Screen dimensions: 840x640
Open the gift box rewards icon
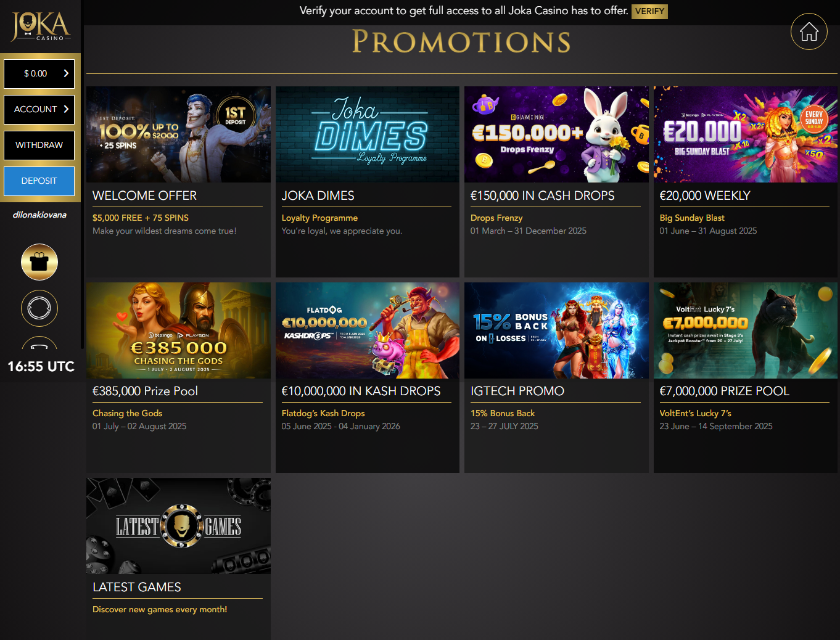39,262
